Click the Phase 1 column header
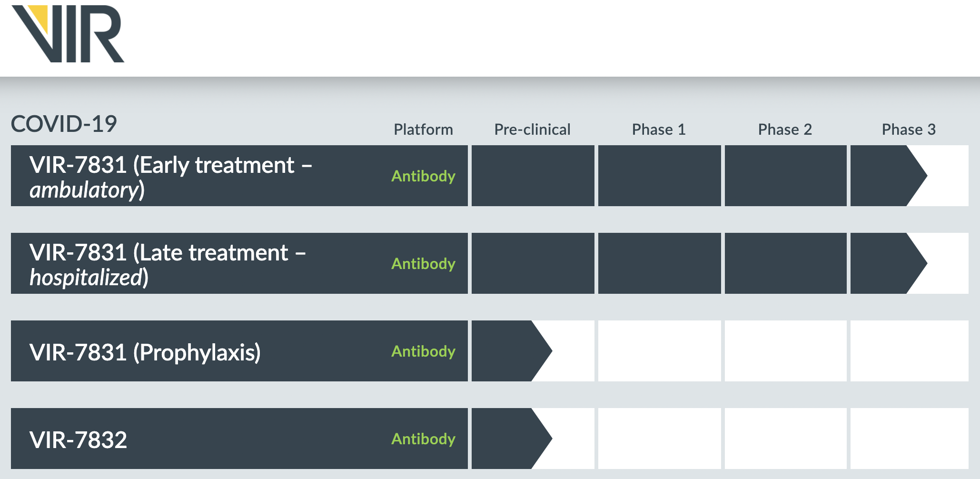The width and height of the screenshot is (980, 479). pyautogui.click(x=659, y=130)
